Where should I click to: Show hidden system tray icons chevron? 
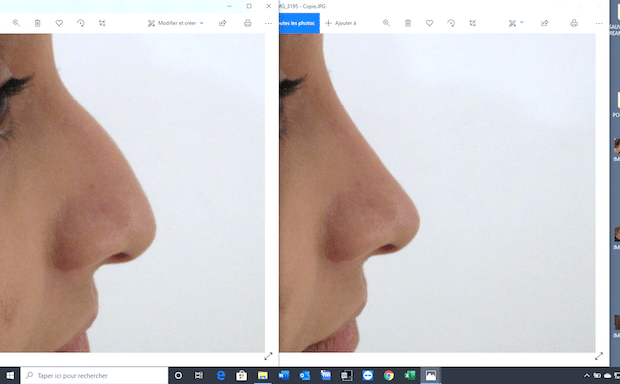click(x=587, y=375)
